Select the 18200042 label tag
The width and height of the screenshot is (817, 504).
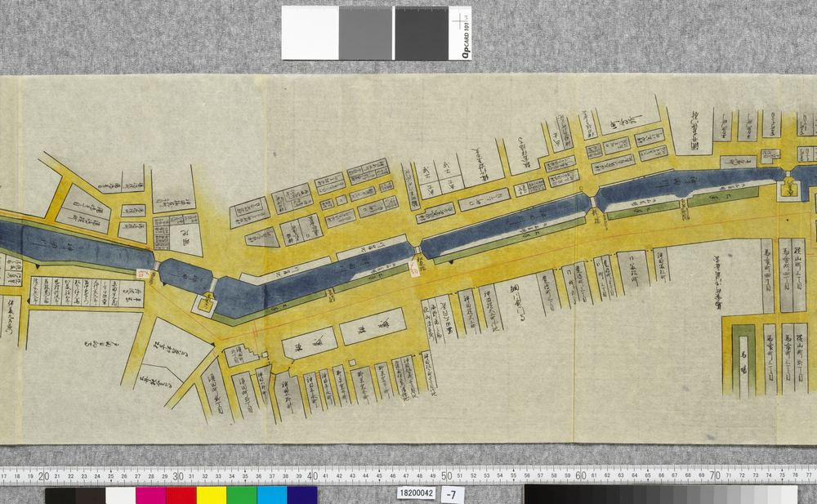pos(416,493)
